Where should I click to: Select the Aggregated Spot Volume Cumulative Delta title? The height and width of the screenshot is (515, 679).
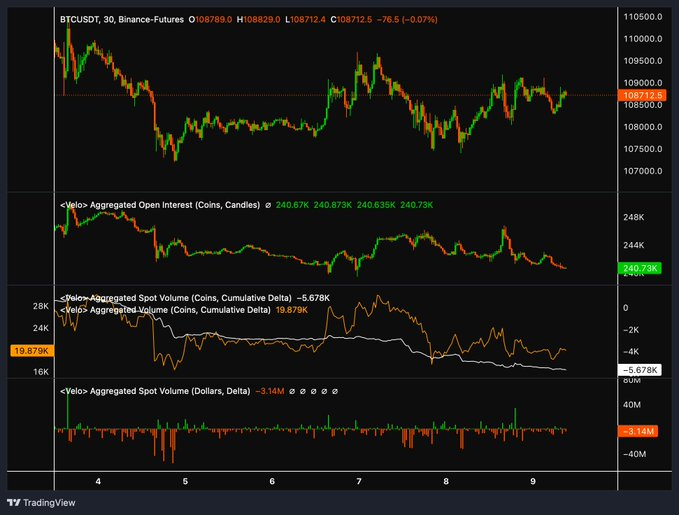coord(175,298)
